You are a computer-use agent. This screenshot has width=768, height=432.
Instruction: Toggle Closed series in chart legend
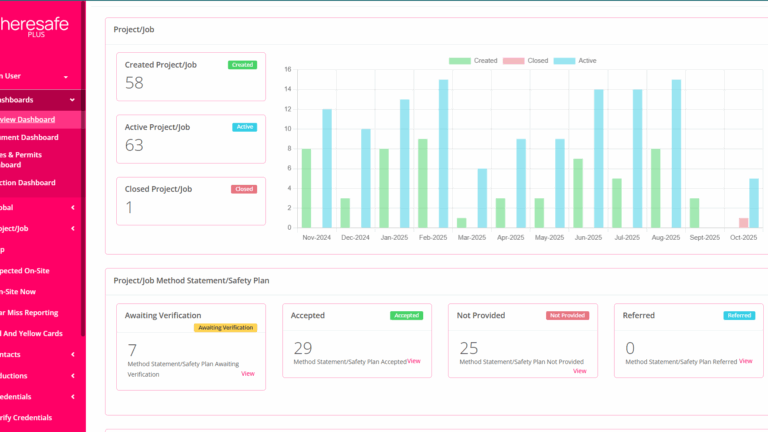tap(525, 61)
